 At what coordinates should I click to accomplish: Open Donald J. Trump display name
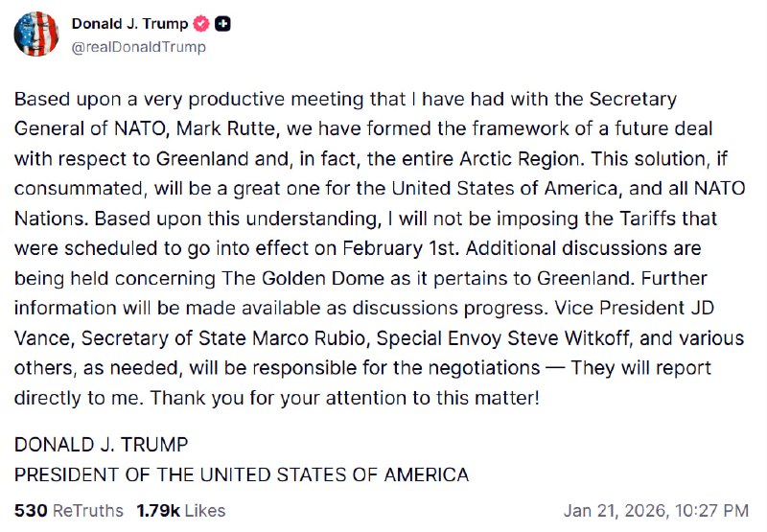[129, 24]
